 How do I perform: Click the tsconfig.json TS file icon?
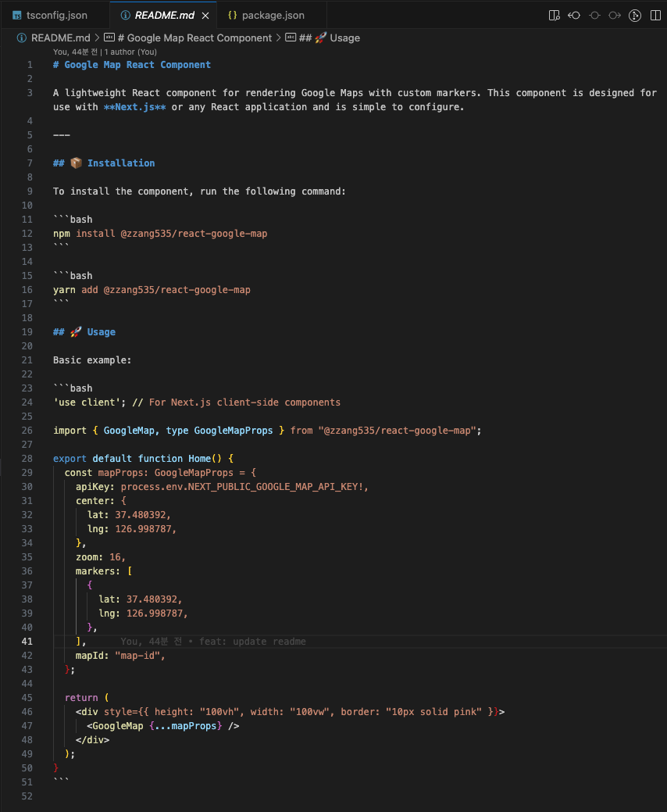(17, 16)
